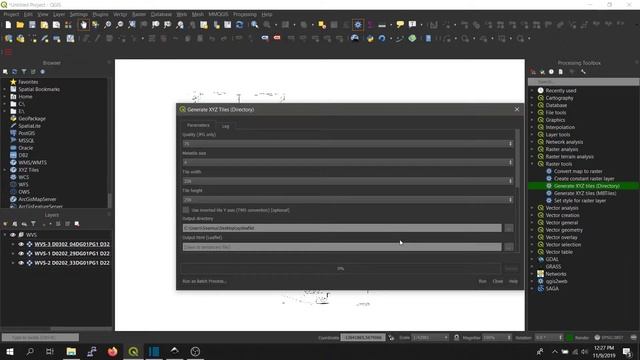
Task: Click the Zoom Full extent icon
Action: pyautogui.click(x=132, y=25)
